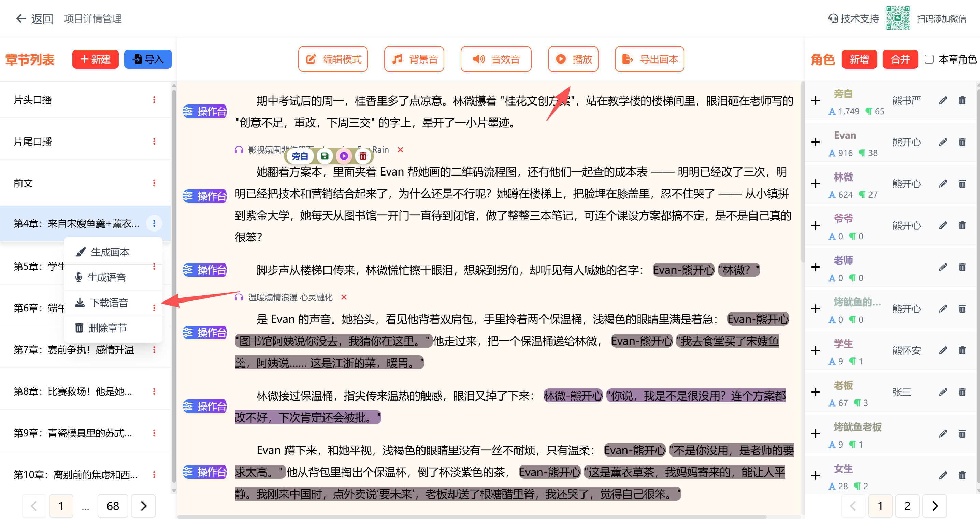
Task: Click the edit pencil for role 旁白
Action: [x=943, y=100]
